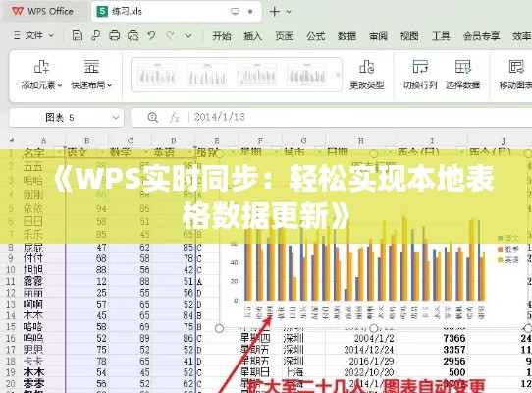Select the fourth chart style thumbnail

pos(306,75)
